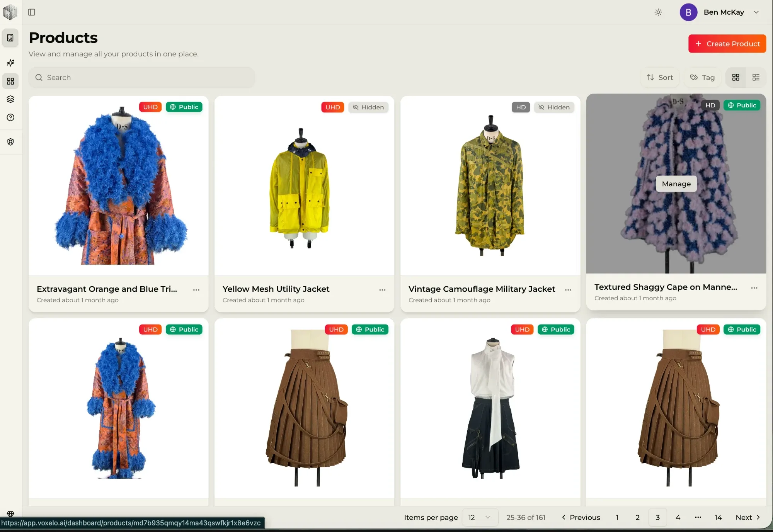Open the products grid sidebar icon
The width and height of the screenshot is (773, 532).
pyautogui.click(x=10, y=81)
